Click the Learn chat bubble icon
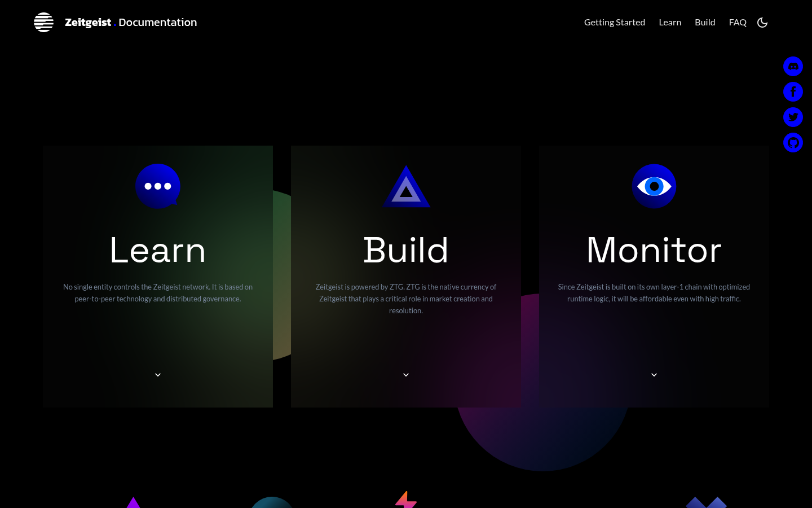 pyautogui.click(x=158, y=186)
